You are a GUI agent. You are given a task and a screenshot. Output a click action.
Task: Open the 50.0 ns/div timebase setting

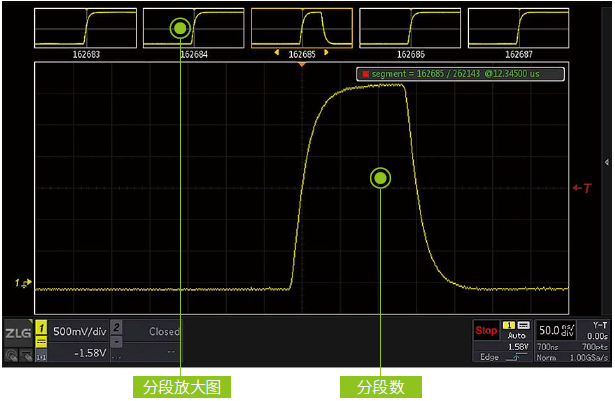(x=558, y=329)
